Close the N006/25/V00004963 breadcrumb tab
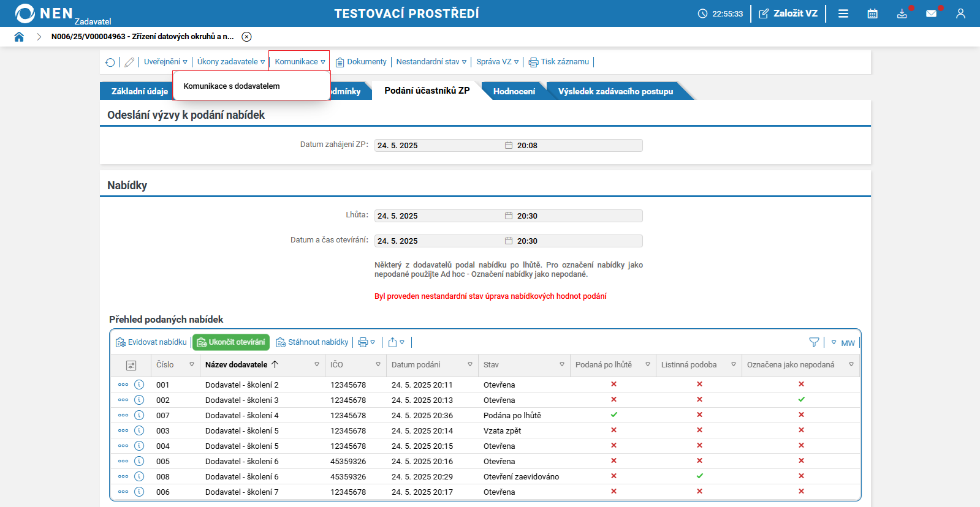Screen dimensions: 980x507 [x=246, y=37]
